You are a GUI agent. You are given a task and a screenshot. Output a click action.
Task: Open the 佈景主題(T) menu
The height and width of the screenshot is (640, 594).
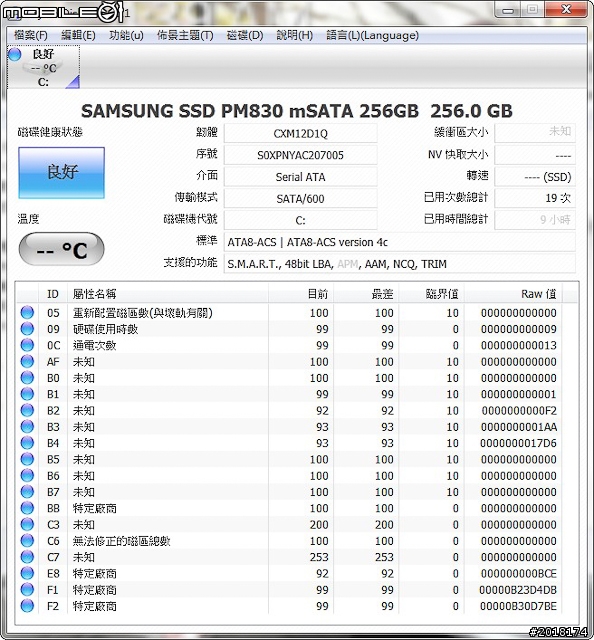click(x=185, y=36)
